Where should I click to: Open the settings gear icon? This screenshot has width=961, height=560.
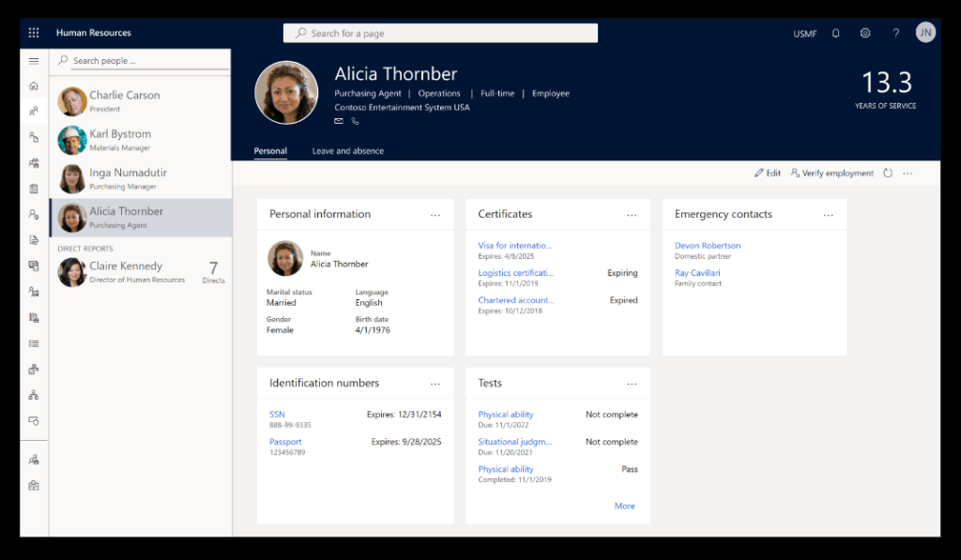[x=865, y=33]
